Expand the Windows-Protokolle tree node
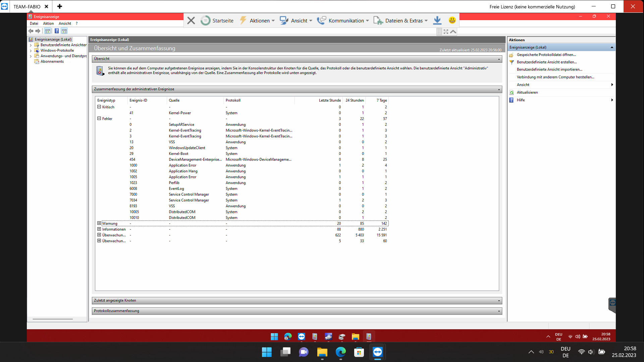The height and width of the screenshot is (362, 644). point(31,51)
